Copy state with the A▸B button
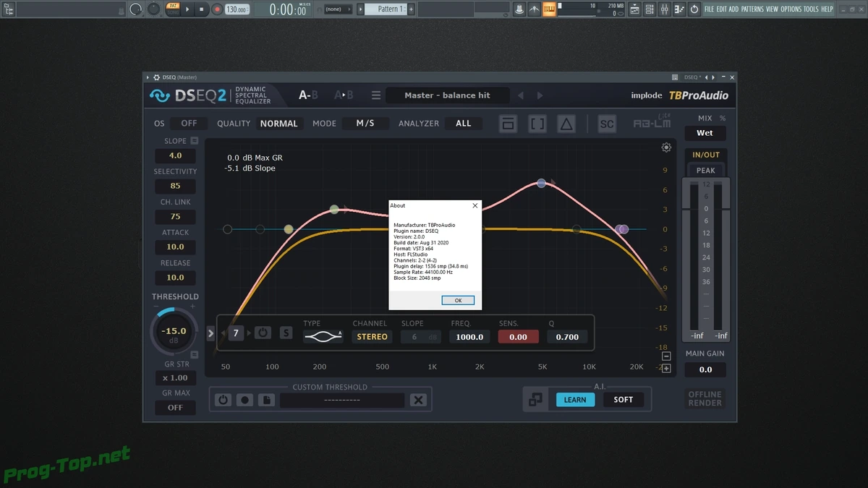The height and width of the screenshot is (488, 868). [344, 95]
